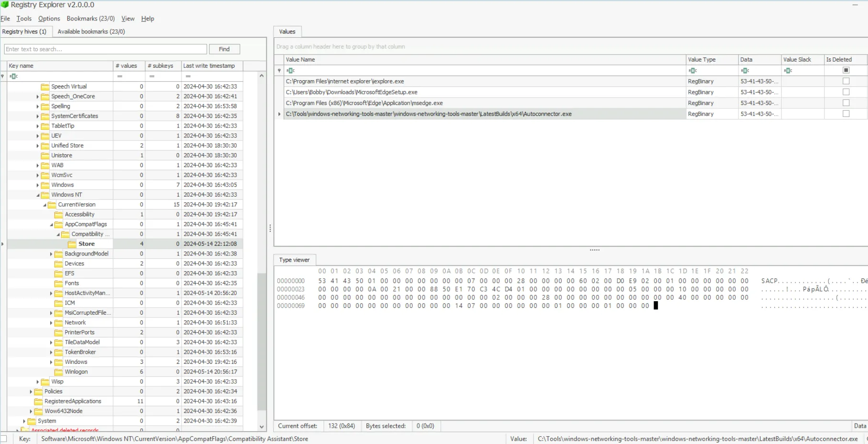
Task: Open the Bookmarks menu
Action: pyautogui.click(x=90, y=19)
